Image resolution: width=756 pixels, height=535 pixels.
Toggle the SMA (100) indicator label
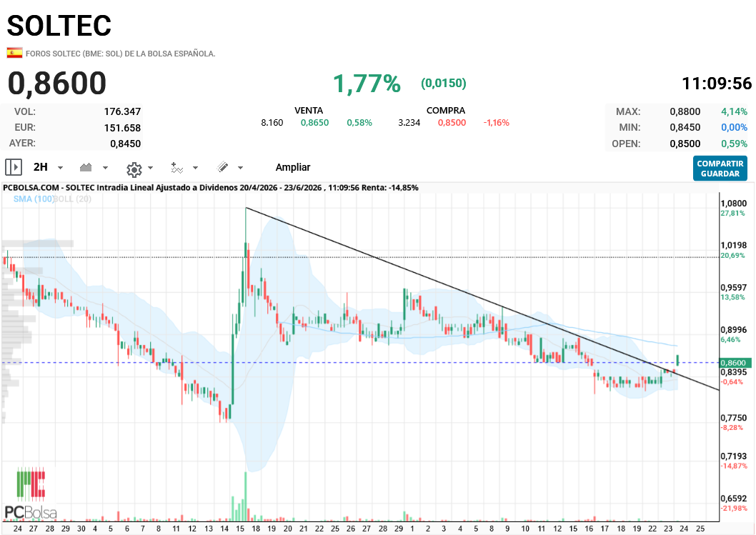pyautogui.click(x=34, y=199)
